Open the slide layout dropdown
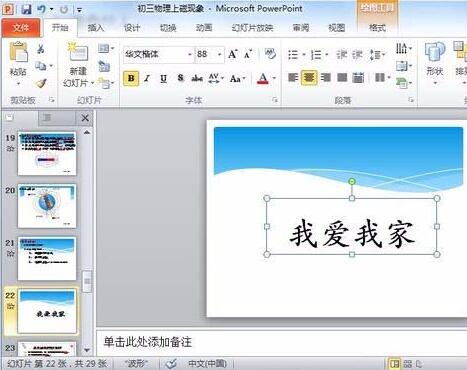This screenshot has height=370, width=467. (x=106, y=49)
